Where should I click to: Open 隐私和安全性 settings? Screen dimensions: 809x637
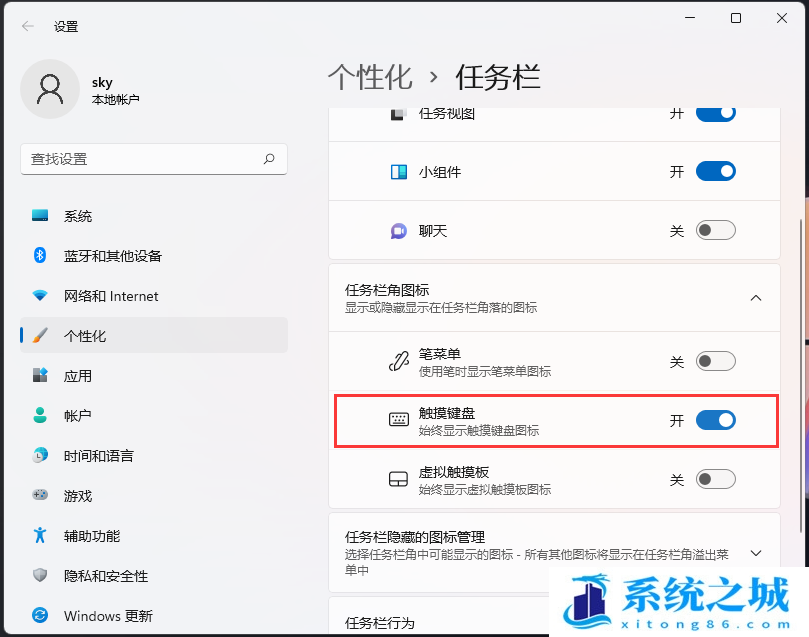[154, 575]
